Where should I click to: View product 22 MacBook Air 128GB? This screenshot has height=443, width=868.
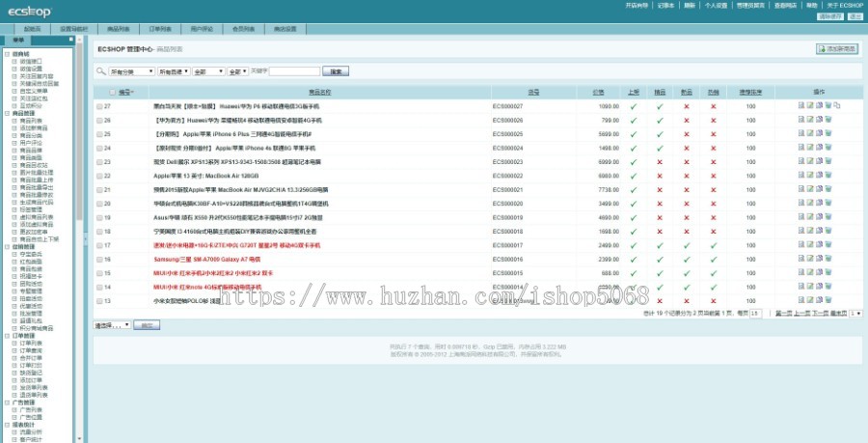(x=801, y=175)
